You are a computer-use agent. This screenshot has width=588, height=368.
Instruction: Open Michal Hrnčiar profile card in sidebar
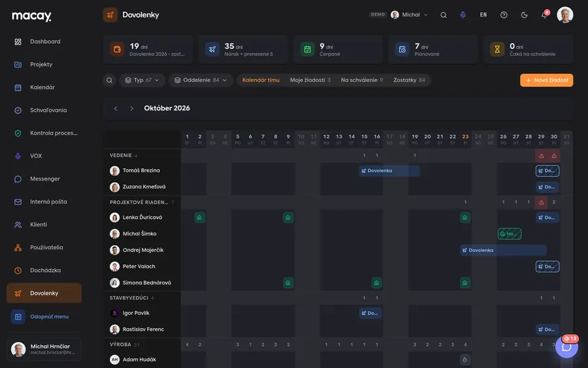44,349
